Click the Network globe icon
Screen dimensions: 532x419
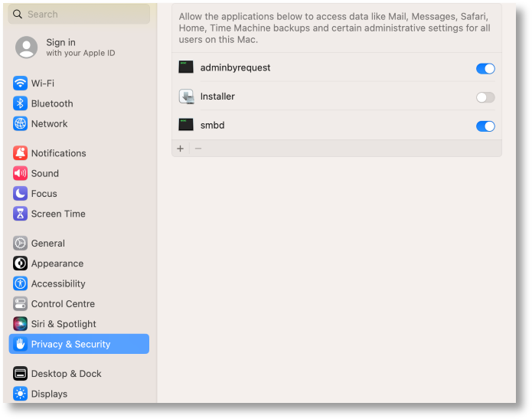(20, 123)
